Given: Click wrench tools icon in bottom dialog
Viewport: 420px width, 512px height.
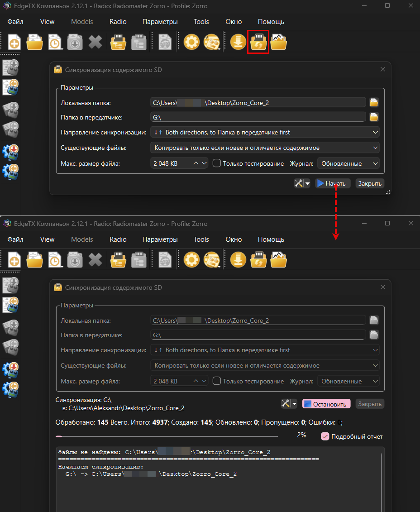Looking at the screenshot, I should [286, 404].
